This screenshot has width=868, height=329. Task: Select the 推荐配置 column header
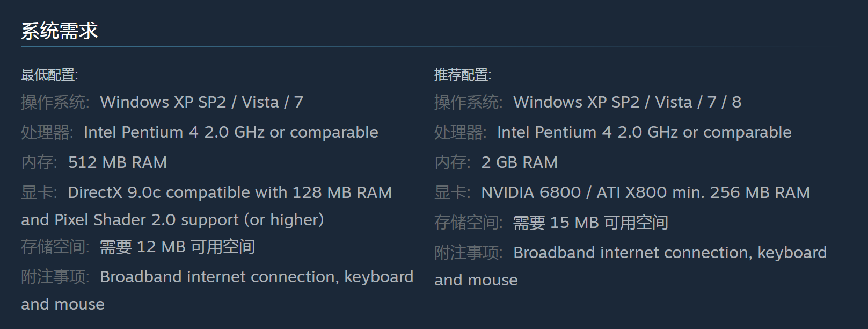463,75
